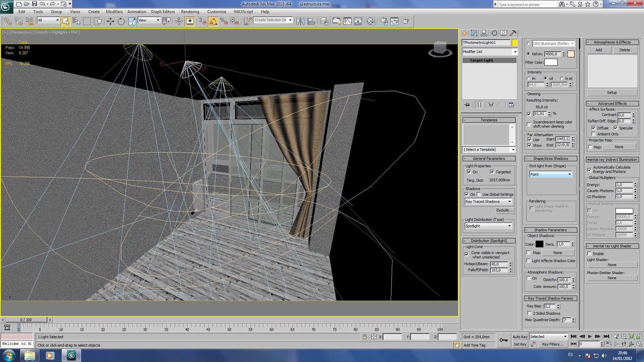Switch to the Hierarchy panel tab icon

(484, 33)
